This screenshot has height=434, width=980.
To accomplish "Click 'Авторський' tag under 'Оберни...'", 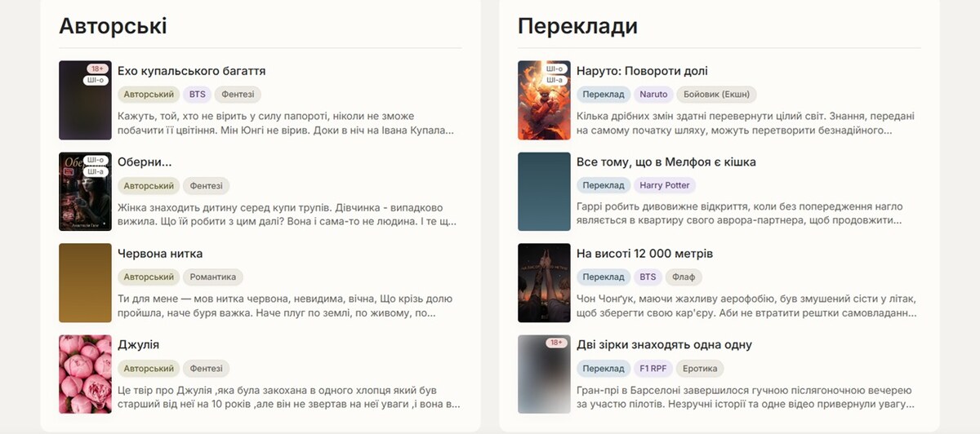I will point(149,186).
